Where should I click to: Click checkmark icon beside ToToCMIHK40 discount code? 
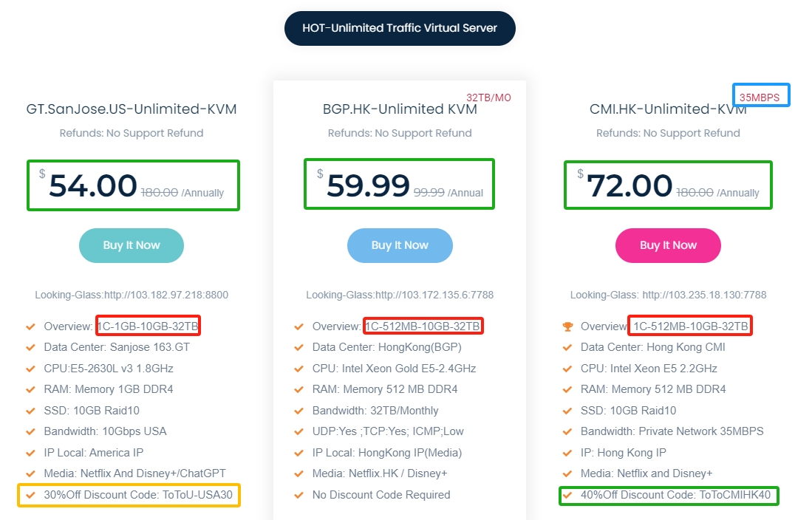click(x=567, y=494)
